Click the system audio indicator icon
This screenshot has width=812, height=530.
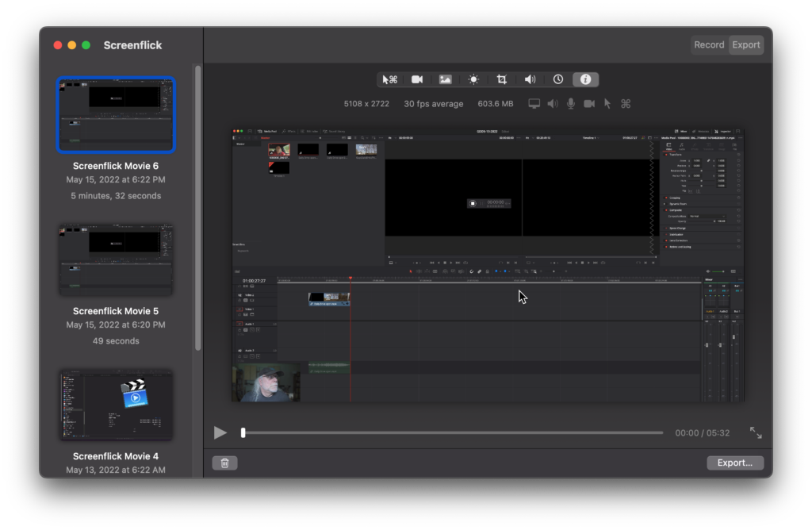[x=553, y=104]
